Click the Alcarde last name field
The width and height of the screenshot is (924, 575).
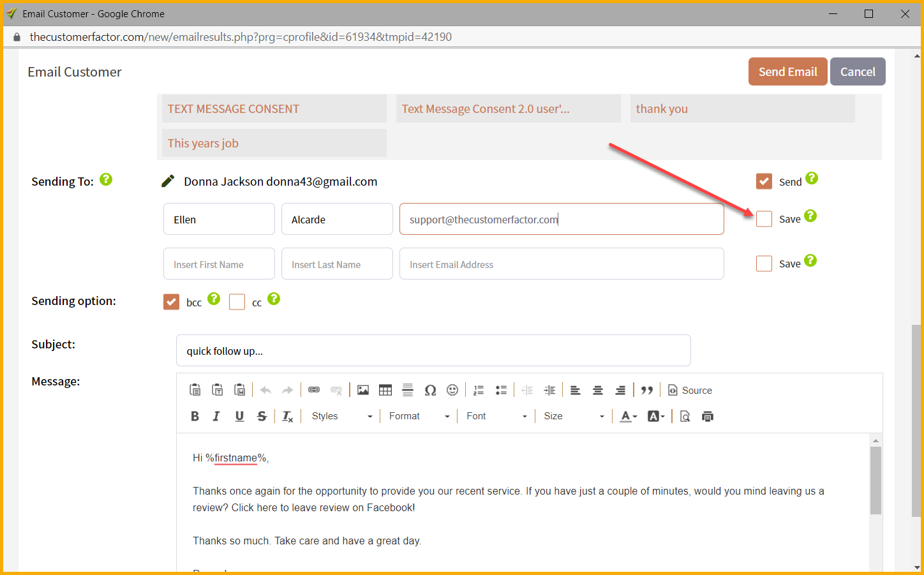pos(337,219)
